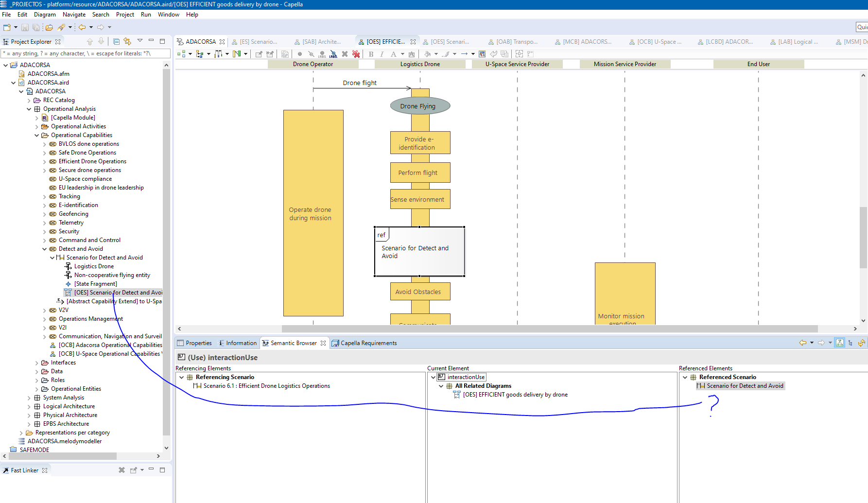
Task: Click the Project Explorer filter text field
Action: coord(85,53)
